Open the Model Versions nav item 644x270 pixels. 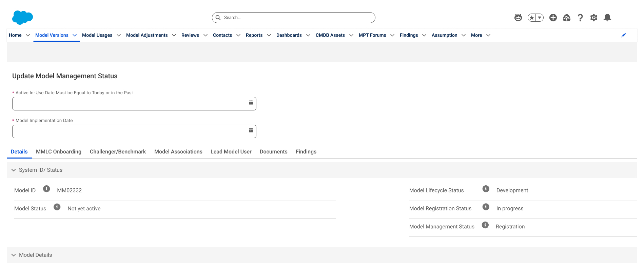click(x=52, y=35)
